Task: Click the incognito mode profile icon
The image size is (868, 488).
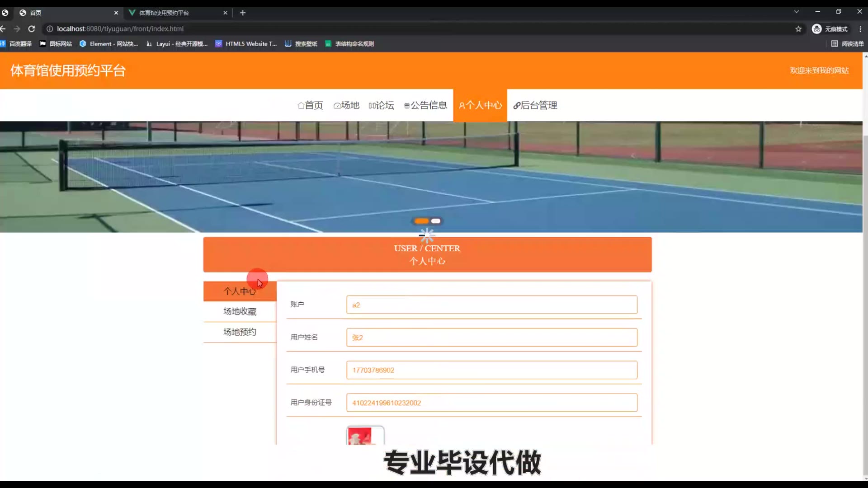Action: (x=816, y=29)
